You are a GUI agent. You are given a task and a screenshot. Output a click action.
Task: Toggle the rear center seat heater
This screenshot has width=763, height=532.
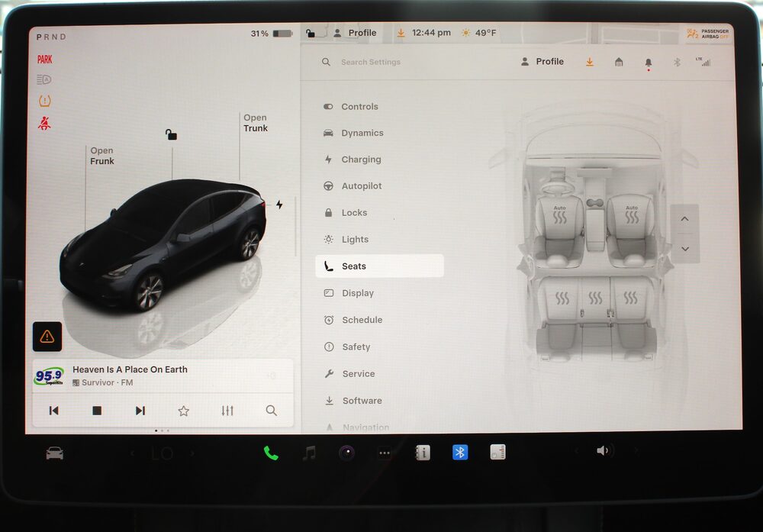click(x=595, y=298)
